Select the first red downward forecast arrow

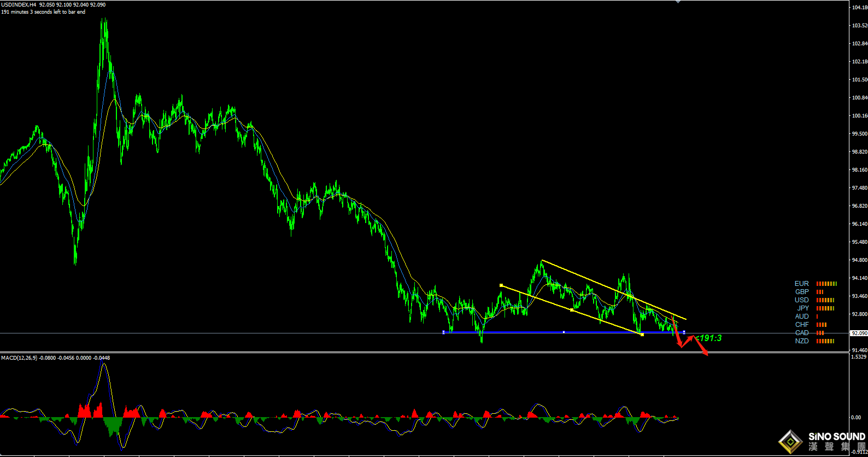click(677, 333)
